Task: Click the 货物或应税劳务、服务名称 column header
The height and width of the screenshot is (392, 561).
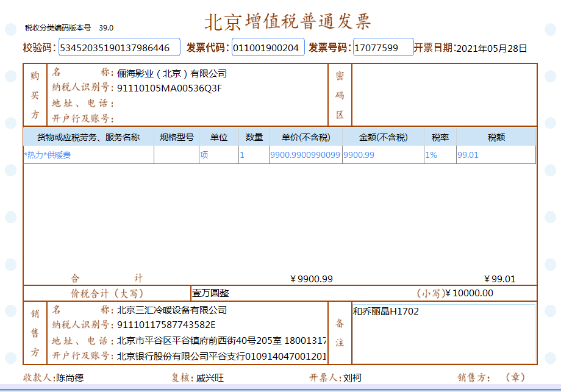Action: 88,137
